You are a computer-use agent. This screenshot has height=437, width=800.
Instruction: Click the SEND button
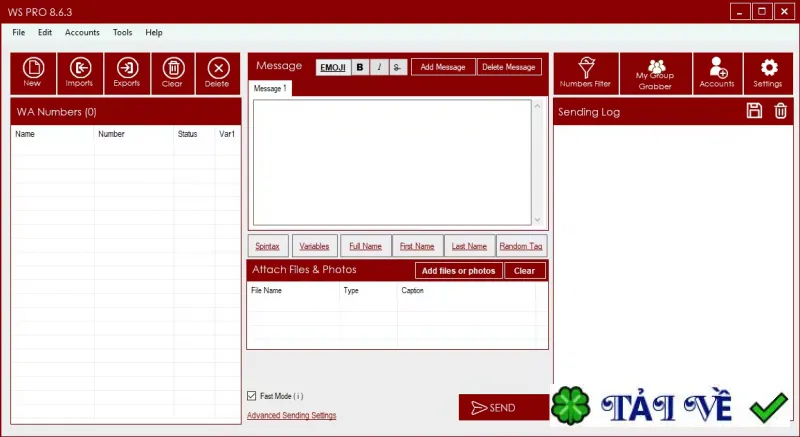pos(504,407)
